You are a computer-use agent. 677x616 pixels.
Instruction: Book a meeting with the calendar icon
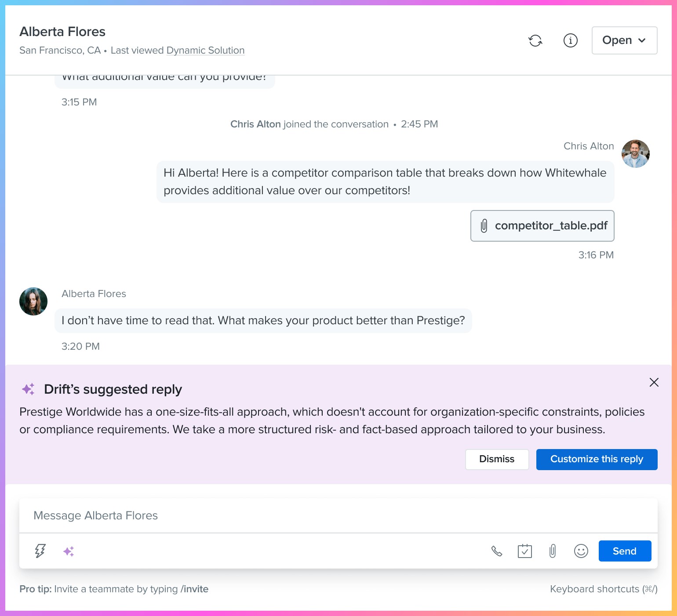(x=524, y=551)
